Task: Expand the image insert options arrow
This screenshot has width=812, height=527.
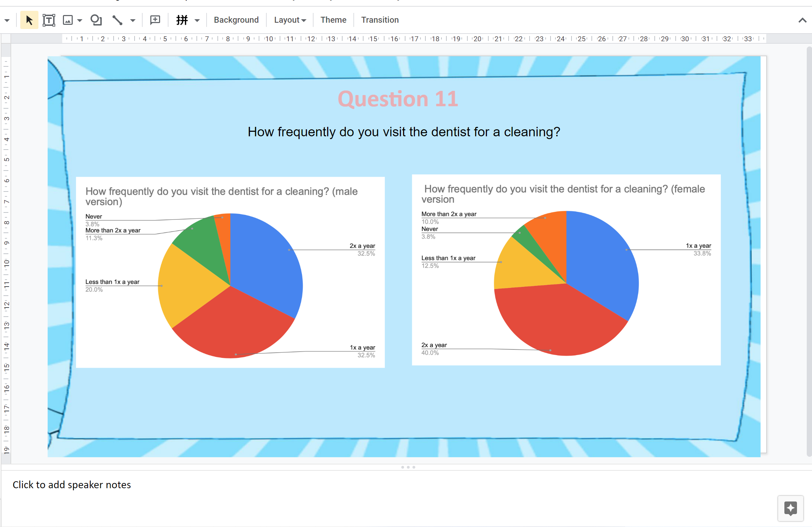Action: 80,20
